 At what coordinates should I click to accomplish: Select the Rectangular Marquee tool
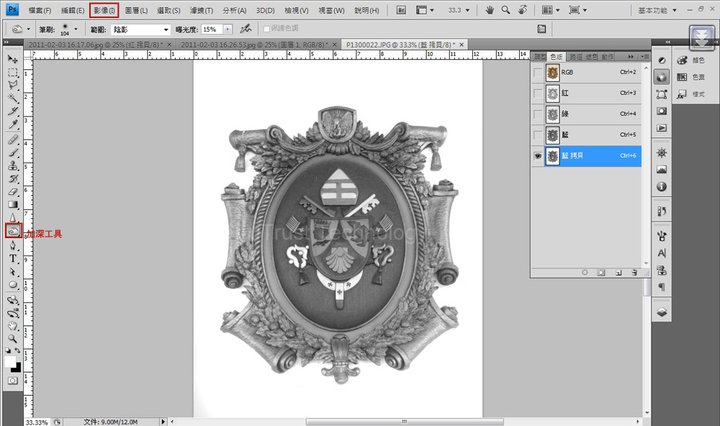click(13, 73)
